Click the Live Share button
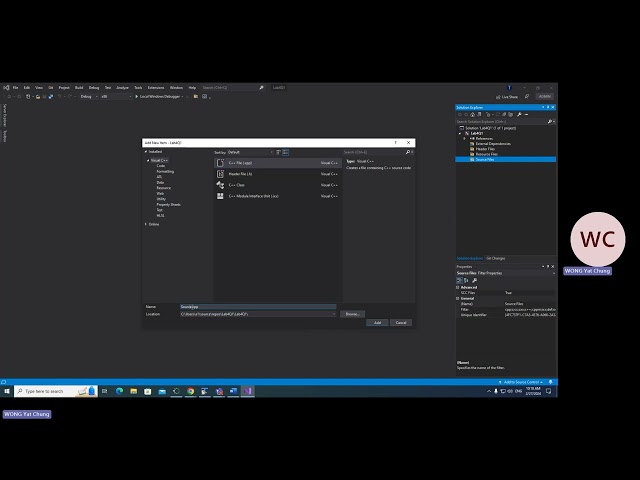 click(507, 97)
